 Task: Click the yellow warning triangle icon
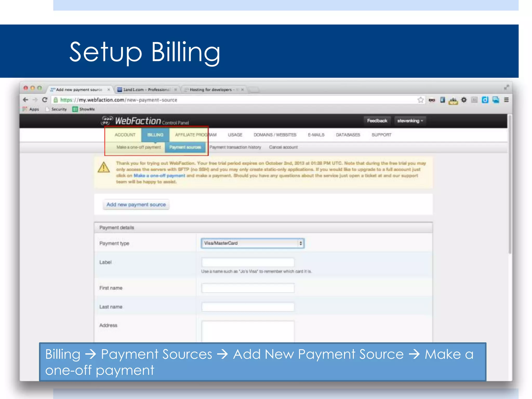click(104, 167)
